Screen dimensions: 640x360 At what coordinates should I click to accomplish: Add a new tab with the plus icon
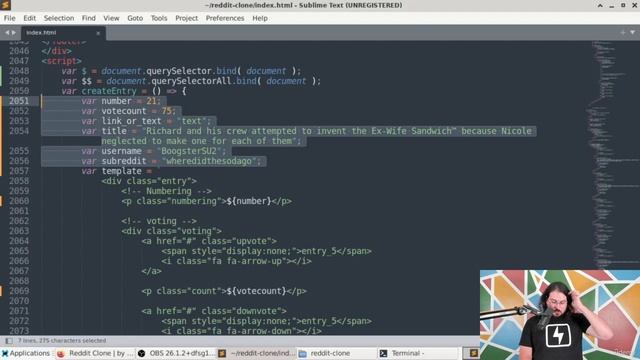pyautogui.click(x=622, y=32)
